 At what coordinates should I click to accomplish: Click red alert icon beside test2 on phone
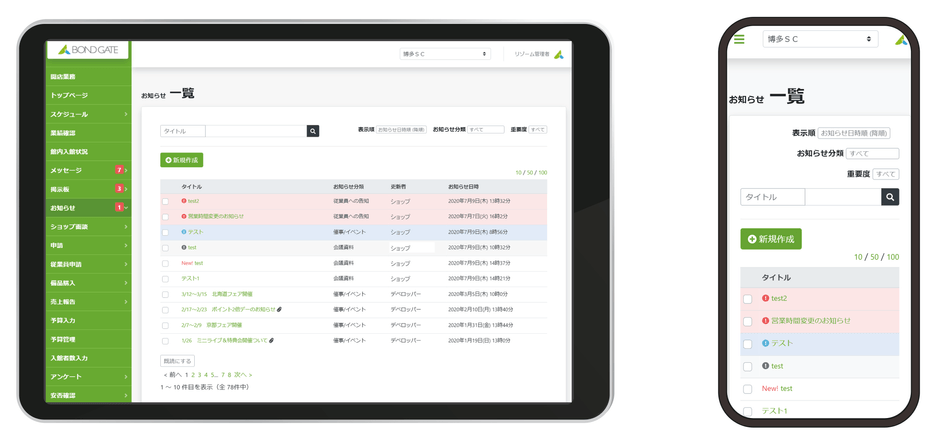tap(765, 298)
